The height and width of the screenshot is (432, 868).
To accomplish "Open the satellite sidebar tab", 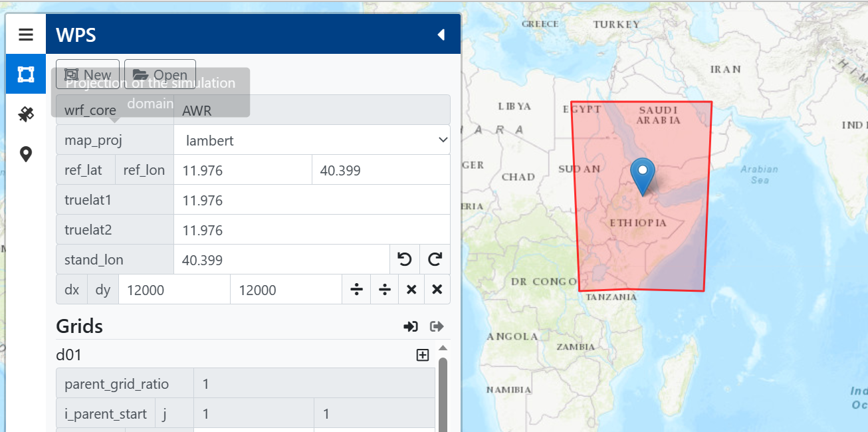I will tap(26, 114).
